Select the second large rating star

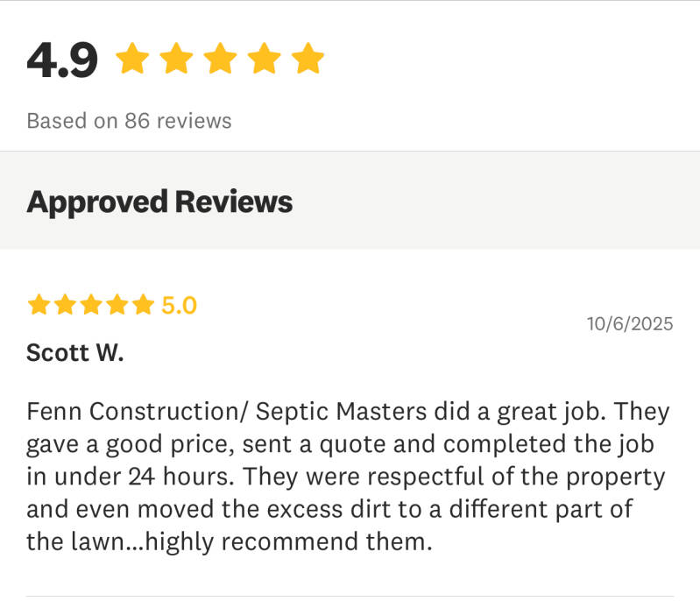(x=176, y=60)
